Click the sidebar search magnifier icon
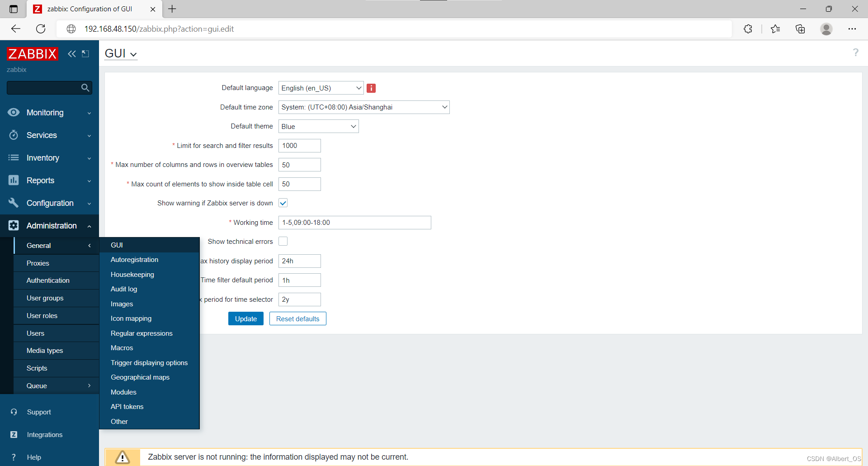 85,88
